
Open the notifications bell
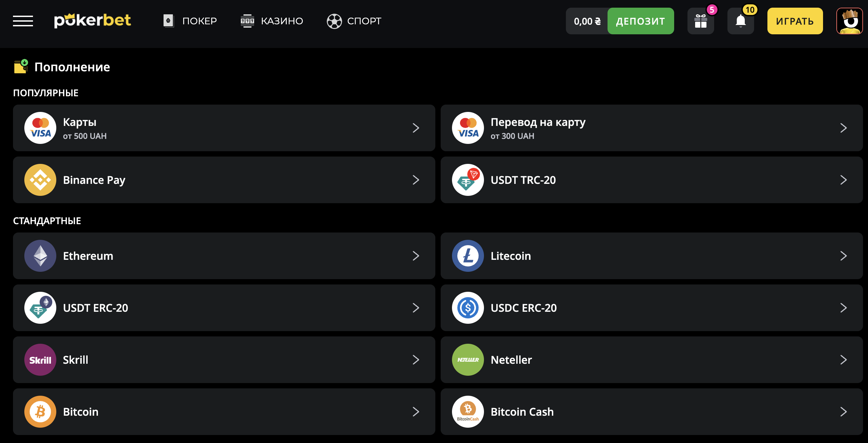pos(740,21)
